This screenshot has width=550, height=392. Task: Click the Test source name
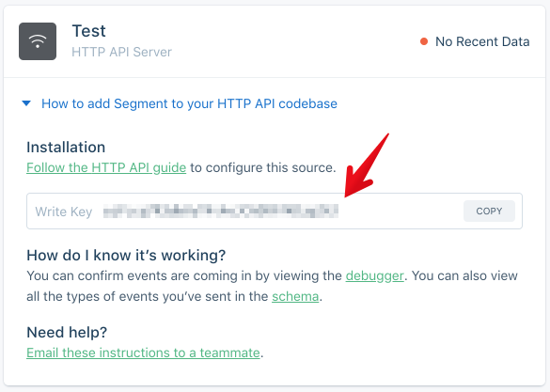pyautogui.click(x=88, y=31)
